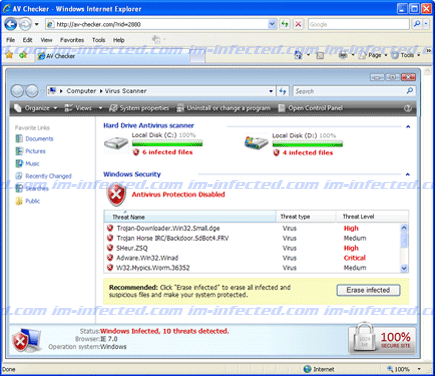Go back with the IE back arrow
Screen dimensions: 435x376
[11, 24]
